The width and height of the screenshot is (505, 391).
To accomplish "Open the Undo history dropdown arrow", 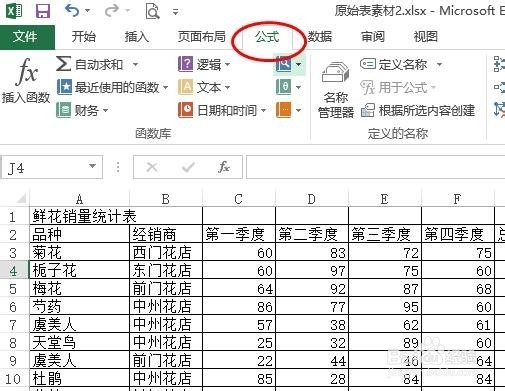I will pos(87,11).
